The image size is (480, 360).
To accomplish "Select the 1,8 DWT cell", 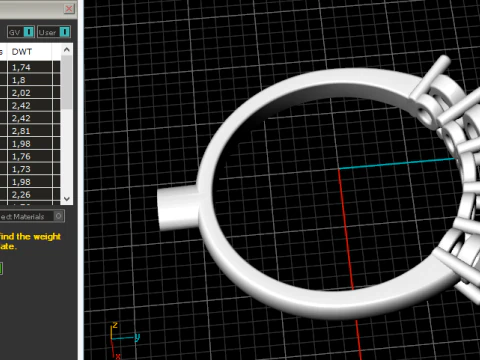I will click(29, 80).
